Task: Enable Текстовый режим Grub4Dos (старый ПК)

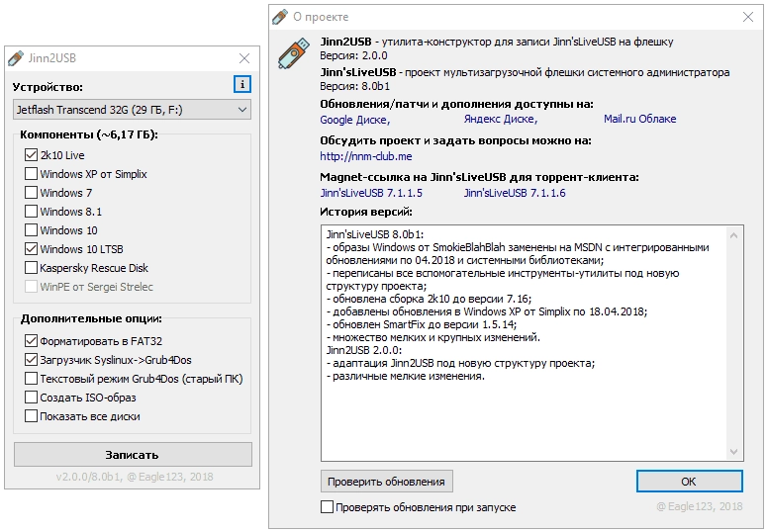Action: pyautogui.click(x=31, y=379)
